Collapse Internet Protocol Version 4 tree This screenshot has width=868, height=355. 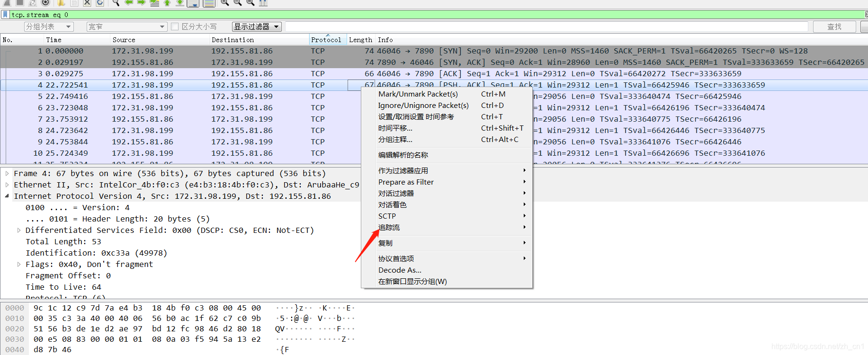(7, 196)
